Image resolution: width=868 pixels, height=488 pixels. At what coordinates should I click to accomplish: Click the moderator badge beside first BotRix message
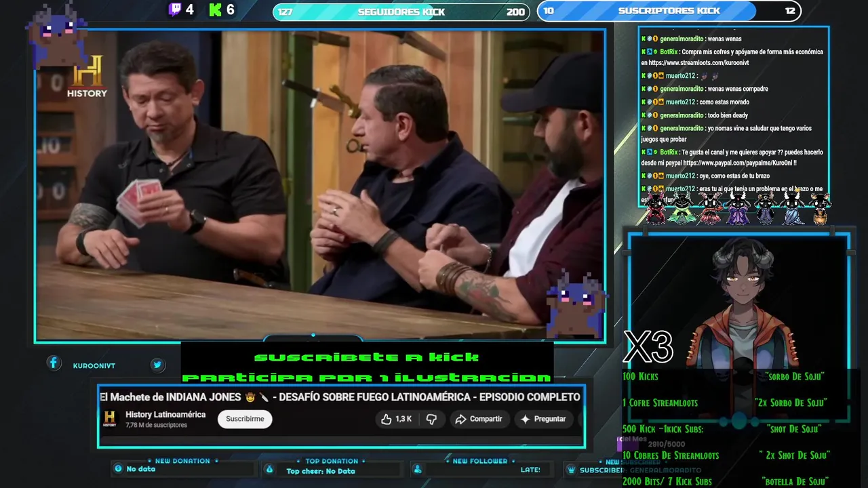coord(650,52)
